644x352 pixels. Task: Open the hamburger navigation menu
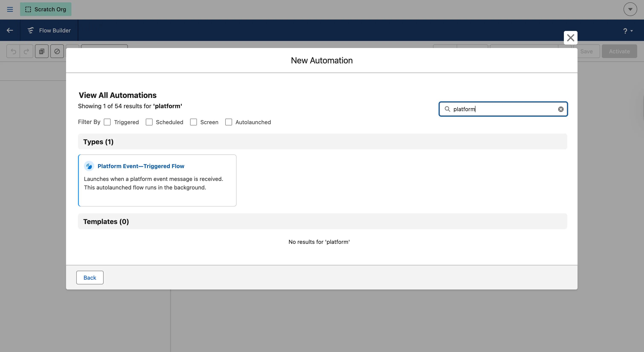tap(10, 10)
